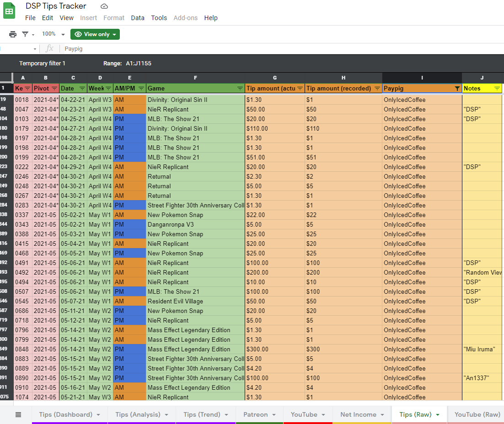Screen dimensions: 504x424
Task: Click the AM/PM column filter icon
Action: [141, 88]
